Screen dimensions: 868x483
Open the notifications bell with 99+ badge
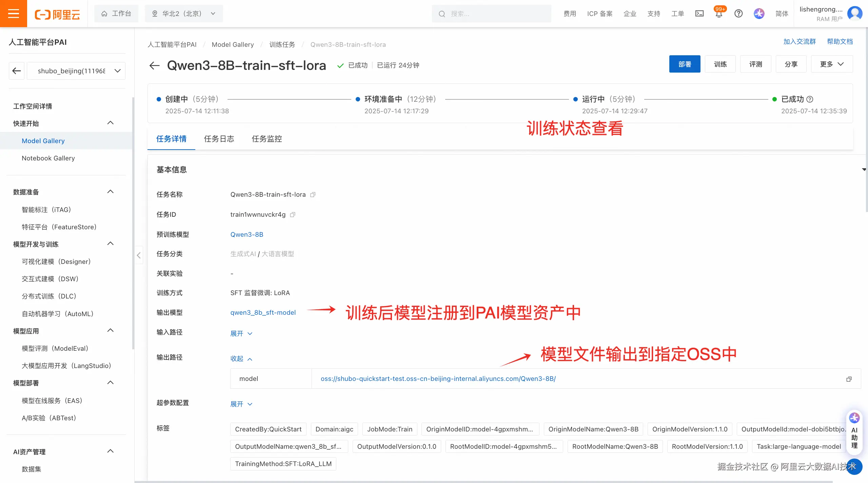[719, 13]
